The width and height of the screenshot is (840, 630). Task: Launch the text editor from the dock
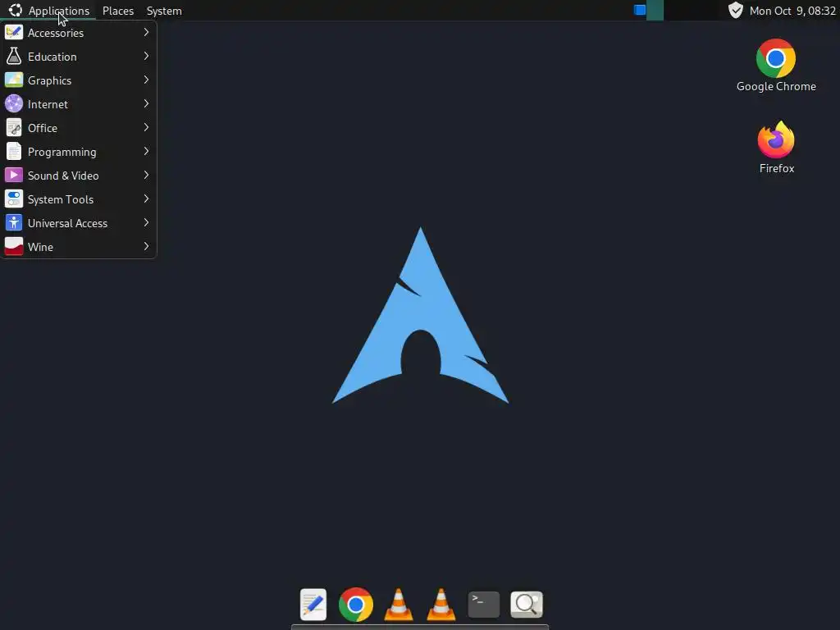(313, 605)
